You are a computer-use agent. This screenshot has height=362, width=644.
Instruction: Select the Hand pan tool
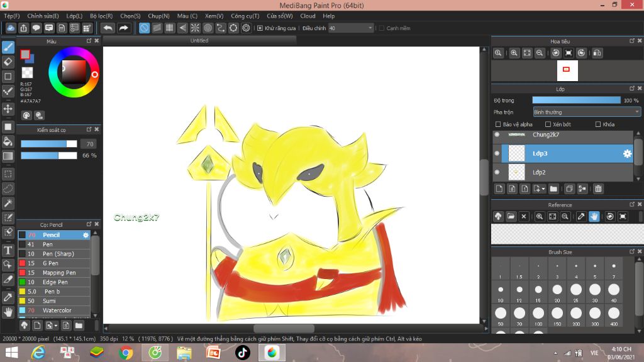coord(8,312)
